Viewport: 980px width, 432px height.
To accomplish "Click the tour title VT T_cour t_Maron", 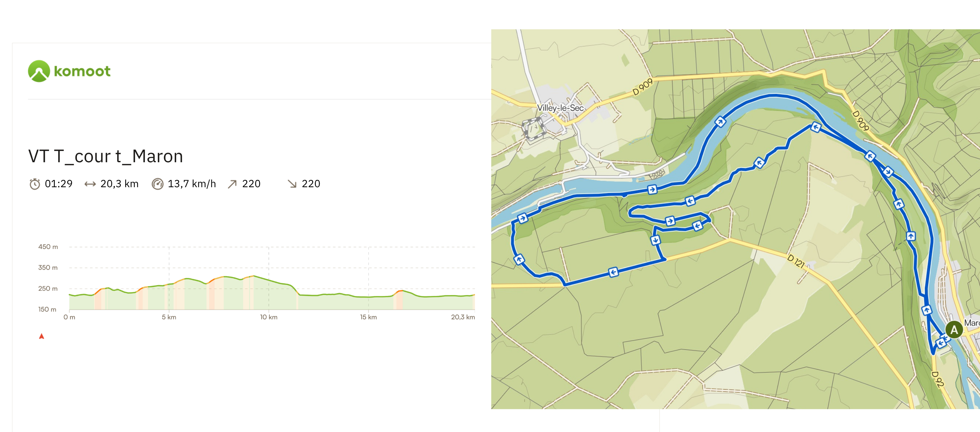I will [105, 156].
